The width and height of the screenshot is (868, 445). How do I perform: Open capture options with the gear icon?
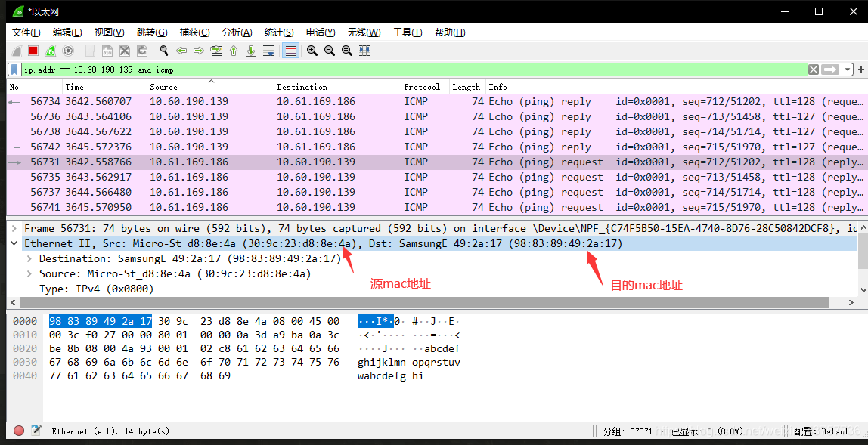click(x=68, y=51)
